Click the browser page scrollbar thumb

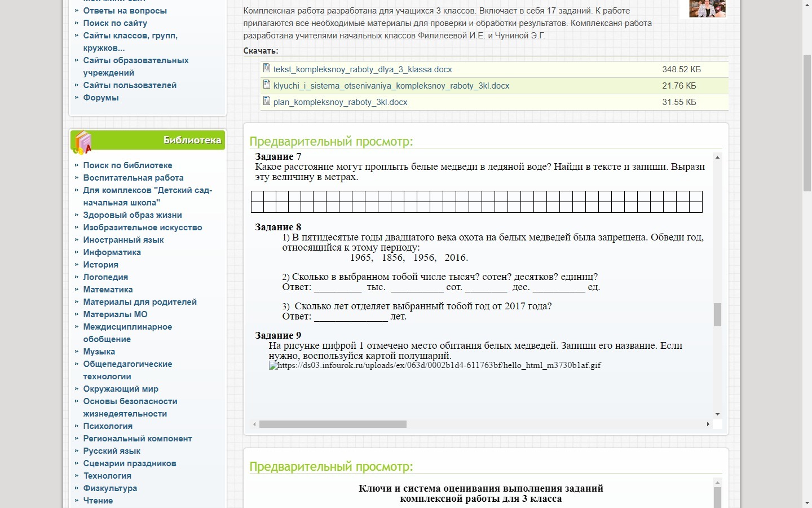point(807,124)
